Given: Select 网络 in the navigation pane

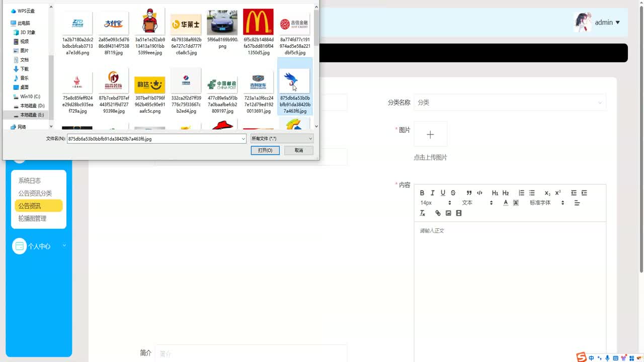Looking at the screenshot, I should [19, 127].
